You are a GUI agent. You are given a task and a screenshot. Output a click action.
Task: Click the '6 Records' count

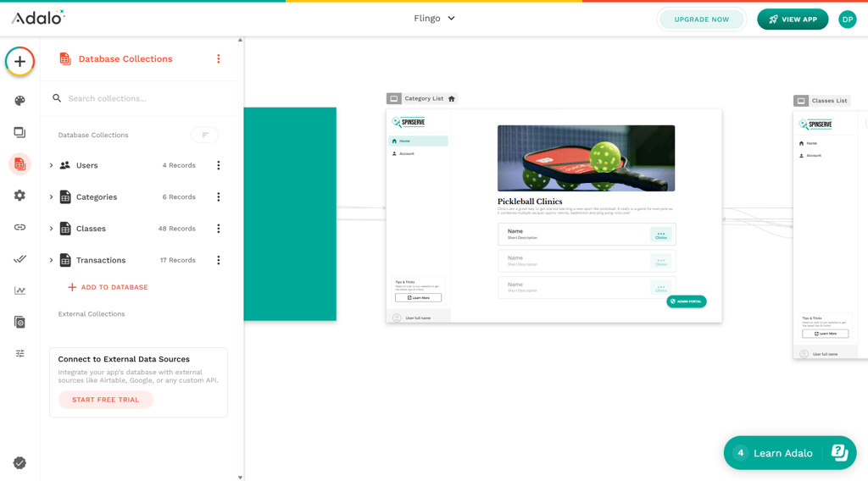[179, 196]
